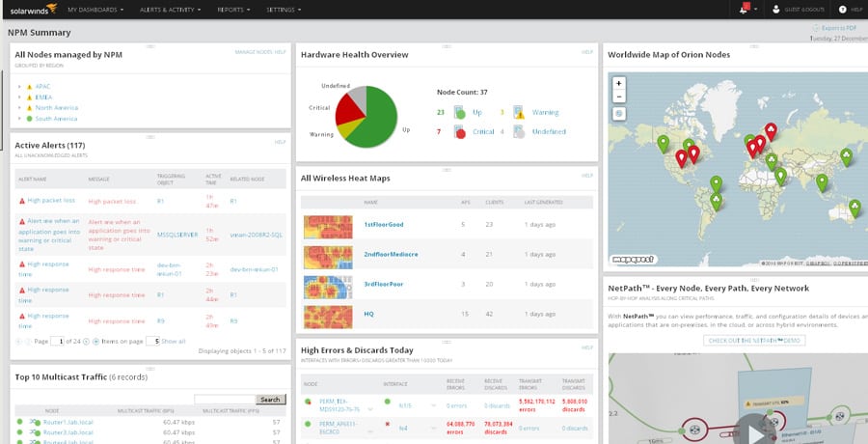The width and height of the screenshot is (868, 444).
Task: Click the last page arrow in Active Alerts
Action: (x=95, y=342)
